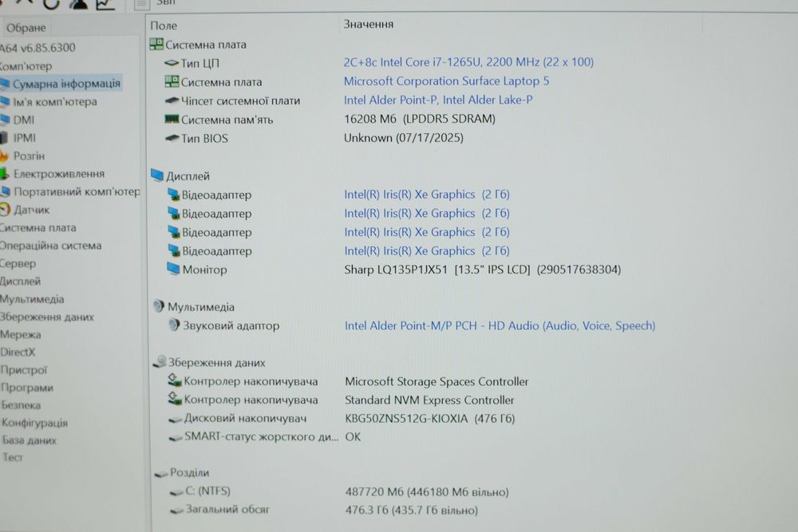Open the Програми tree node
This screenshot has height=532, width=798.
point(27,388)
